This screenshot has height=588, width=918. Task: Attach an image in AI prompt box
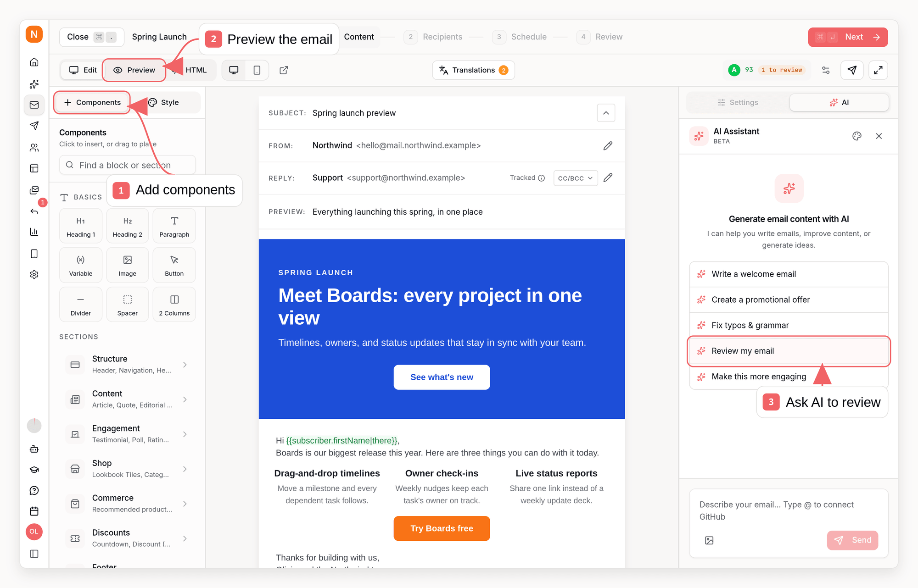[709, 540]
